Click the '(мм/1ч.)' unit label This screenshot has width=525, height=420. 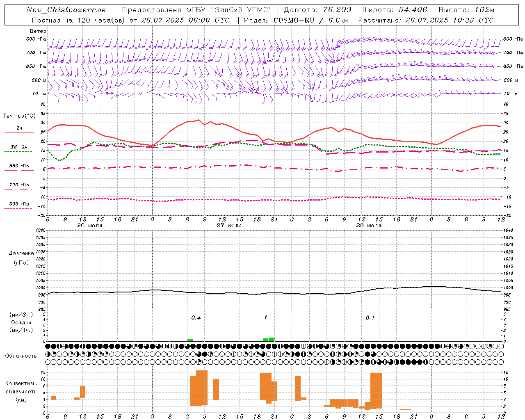point(21,330)
